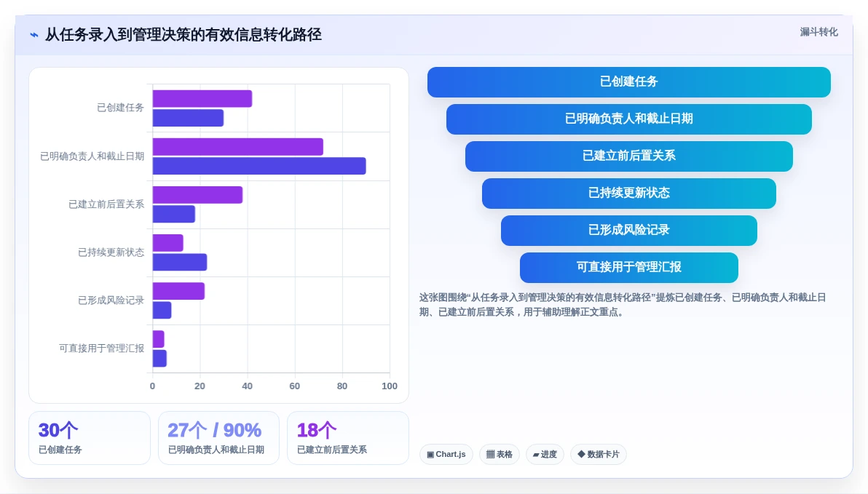Click the chart axis label 可直接用于管理汇报
The image size is (868, 494).
(x=101, y=348)
